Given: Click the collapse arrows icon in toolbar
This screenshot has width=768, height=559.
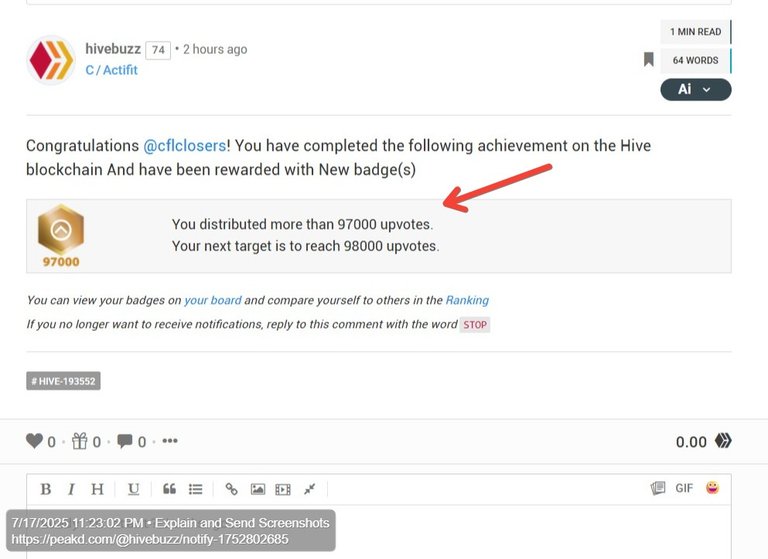Looking at the screenshot, I should point(309,489).
